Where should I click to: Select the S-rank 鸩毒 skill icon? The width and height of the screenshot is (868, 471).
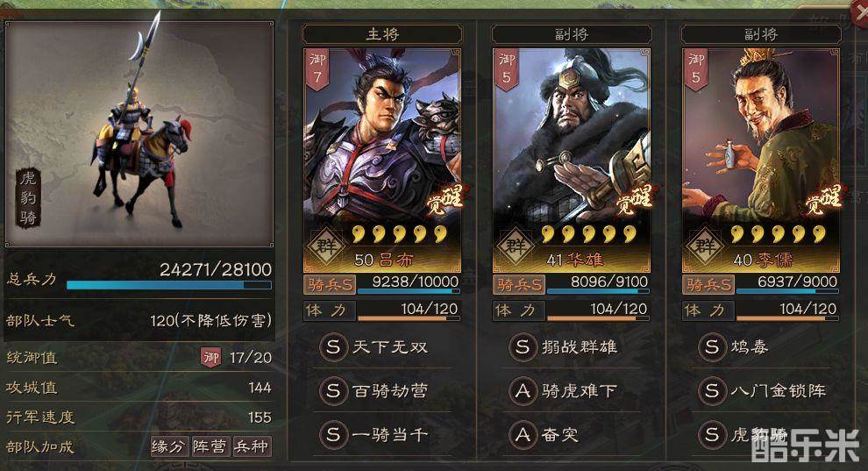tap(712, 347)
